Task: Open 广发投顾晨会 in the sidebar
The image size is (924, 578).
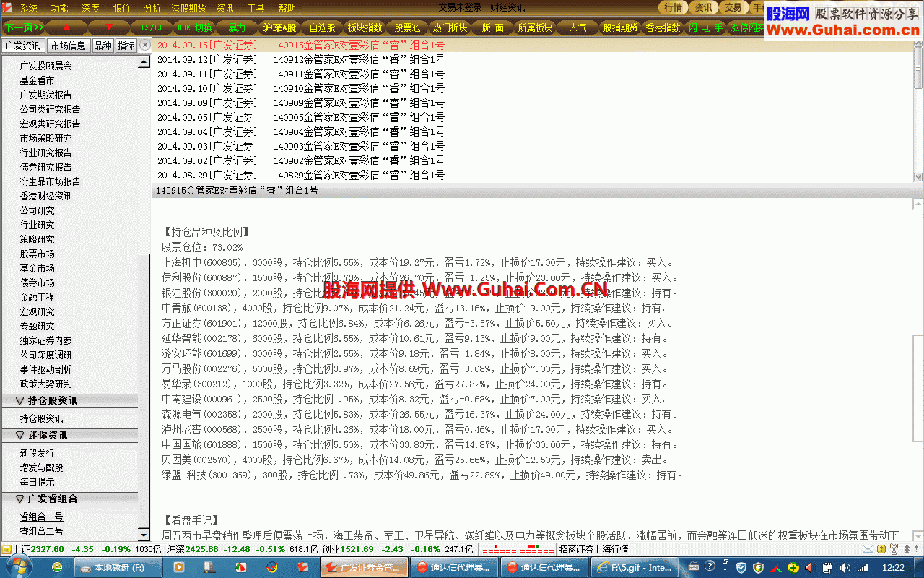Action: (x=46, y=66)
